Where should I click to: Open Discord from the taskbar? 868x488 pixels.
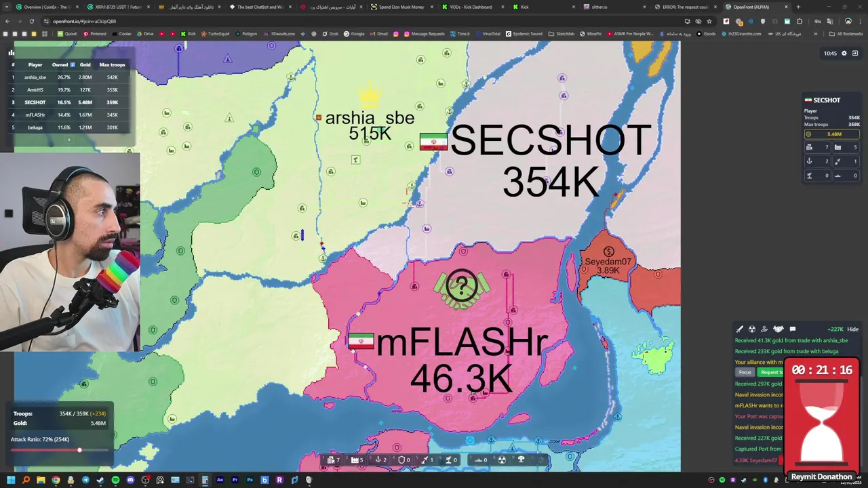(x=130, y=480)
